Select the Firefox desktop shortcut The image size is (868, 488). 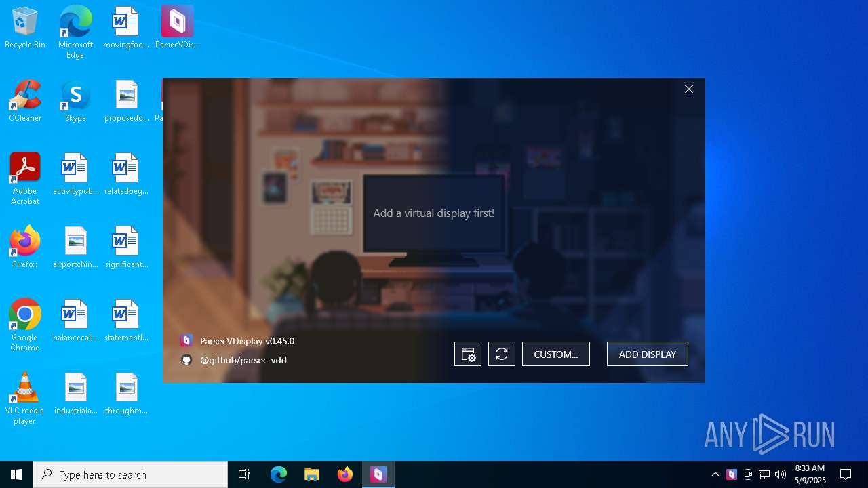coord(25,247)
